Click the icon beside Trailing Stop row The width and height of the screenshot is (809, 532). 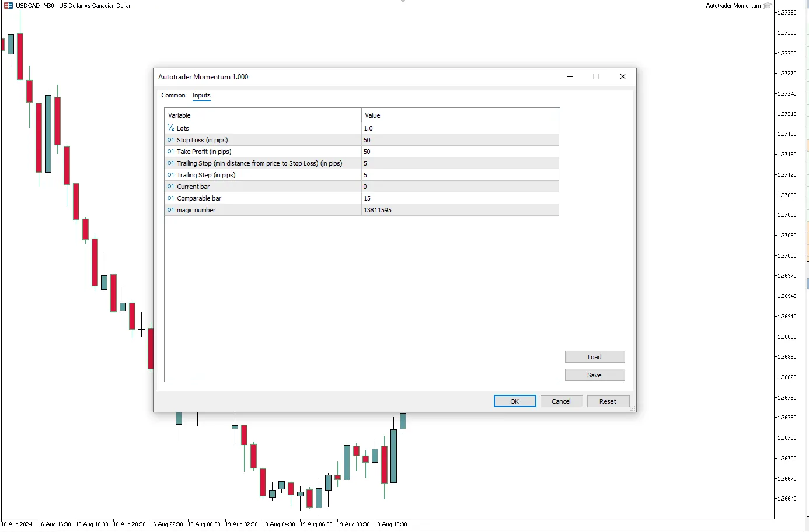(170, 163)
